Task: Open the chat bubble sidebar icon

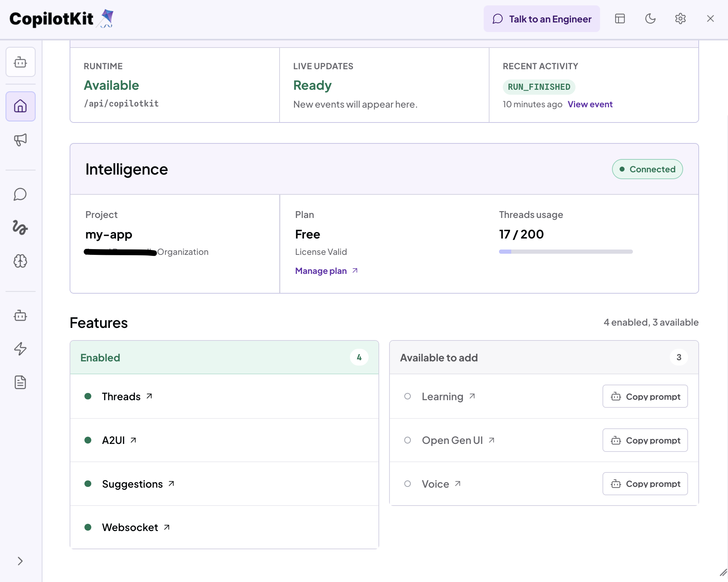Action: [x=21, y=194]
